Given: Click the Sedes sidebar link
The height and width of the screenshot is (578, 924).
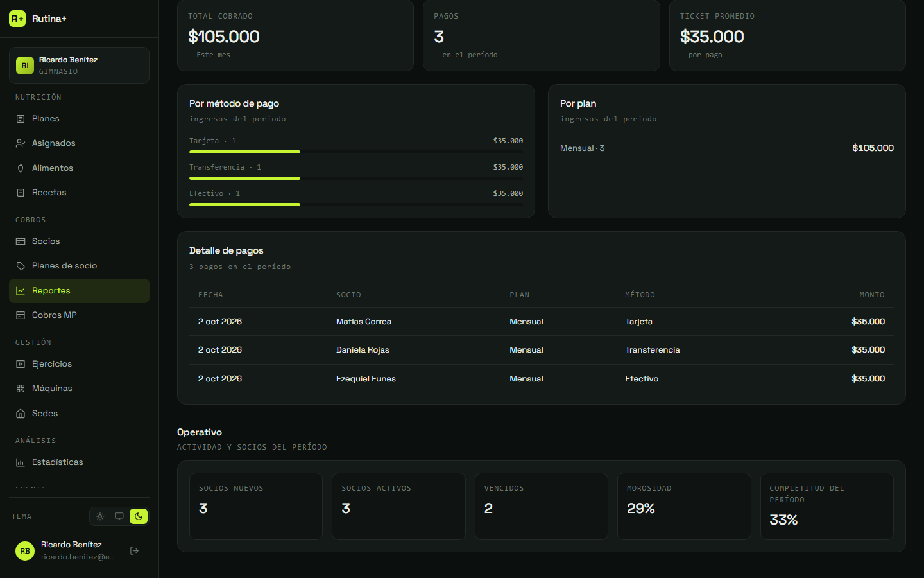Looking at the screenshot, I should click(x=79, y=414).
